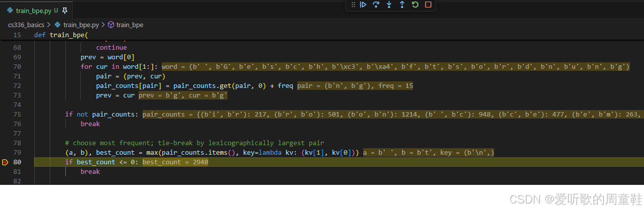Click the debug Continue button
Viewport: 644px width, 210px height.
coord(363,5)
